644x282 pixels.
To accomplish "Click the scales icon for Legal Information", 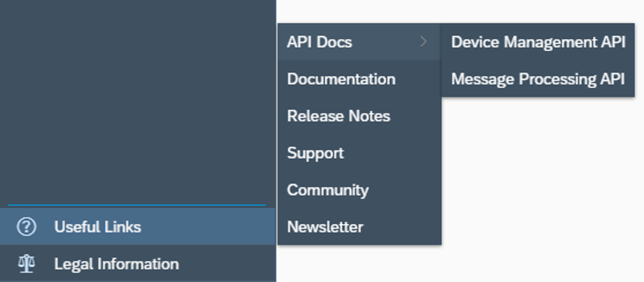I will coord(27,263).
